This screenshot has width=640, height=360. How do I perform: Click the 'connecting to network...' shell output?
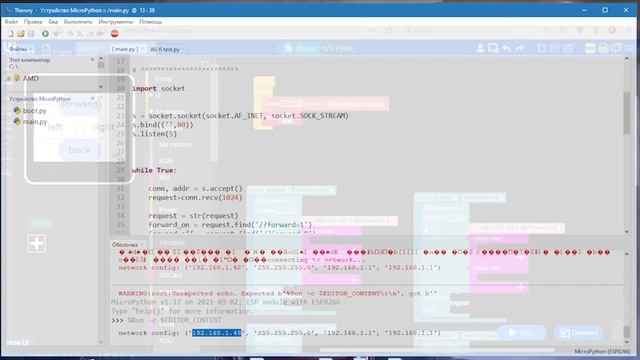[315, 260]
